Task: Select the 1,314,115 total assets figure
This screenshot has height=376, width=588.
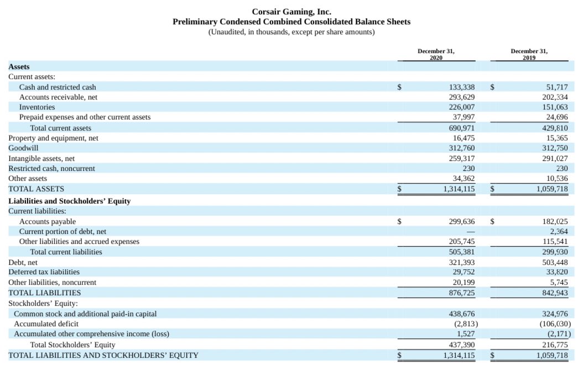Action: (x=459, y=189)
